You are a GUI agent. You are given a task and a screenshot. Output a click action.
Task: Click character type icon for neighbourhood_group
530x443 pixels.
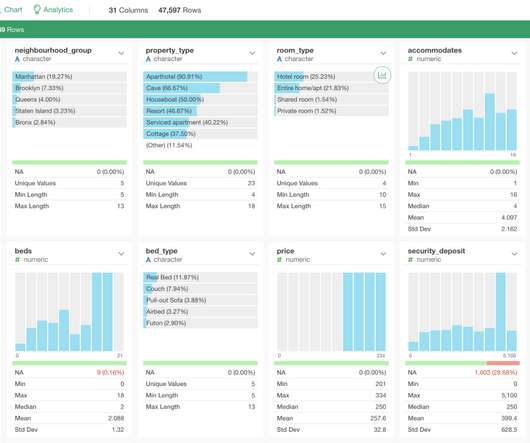pos(18,59)
